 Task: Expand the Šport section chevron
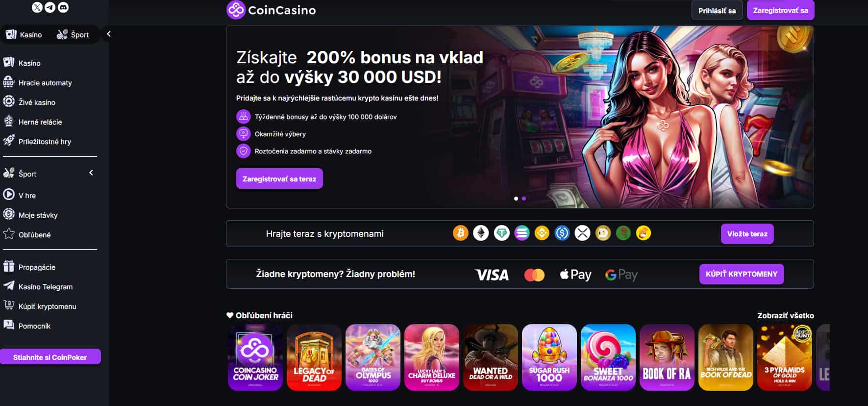[91, 173]
